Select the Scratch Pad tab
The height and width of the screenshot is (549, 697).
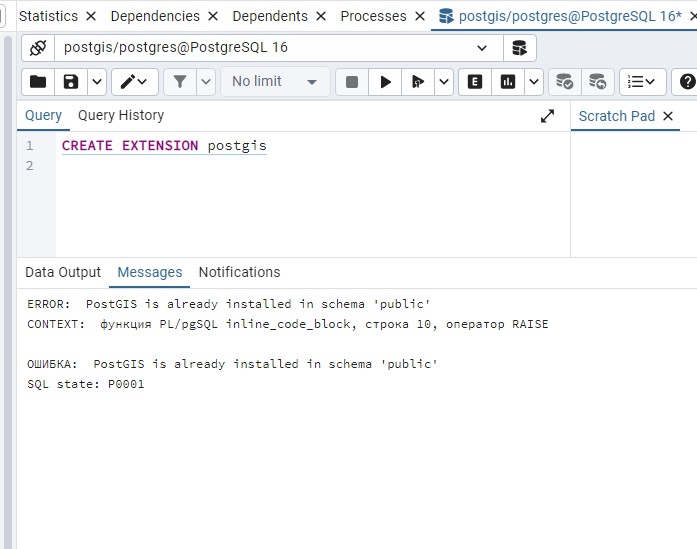[x=617, y=116]
